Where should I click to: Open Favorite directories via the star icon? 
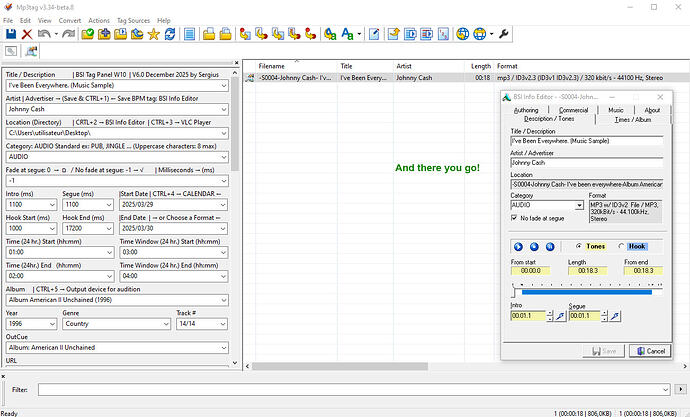[x=154, y=34]
